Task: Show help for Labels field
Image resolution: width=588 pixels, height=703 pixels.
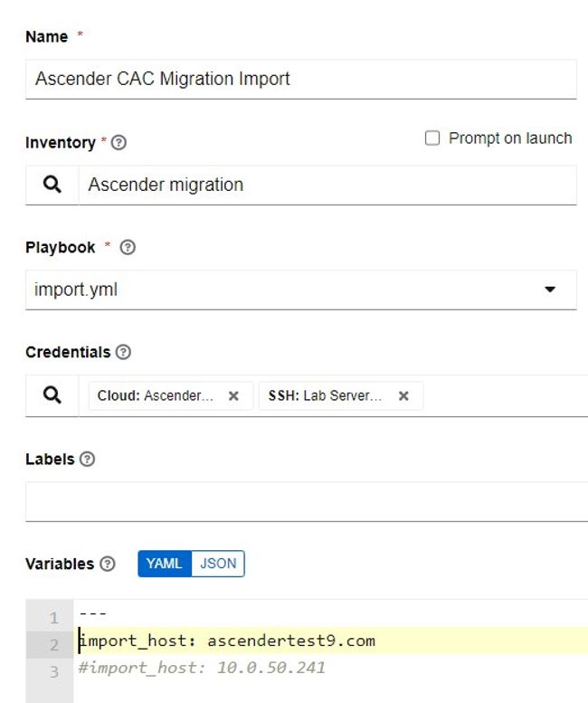Action: [x=87, y=459]
